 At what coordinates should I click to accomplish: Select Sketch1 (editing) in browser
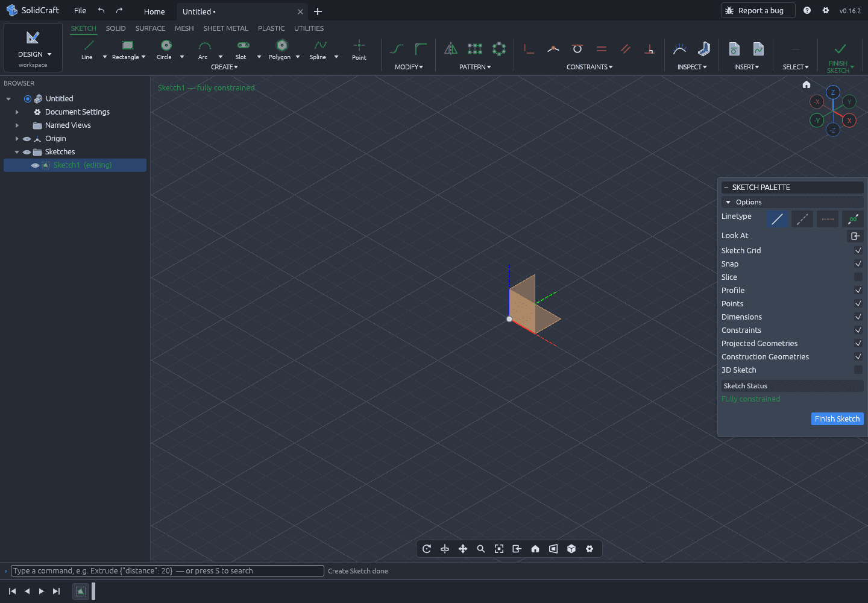pyautogui.click(x=75, y=165)
